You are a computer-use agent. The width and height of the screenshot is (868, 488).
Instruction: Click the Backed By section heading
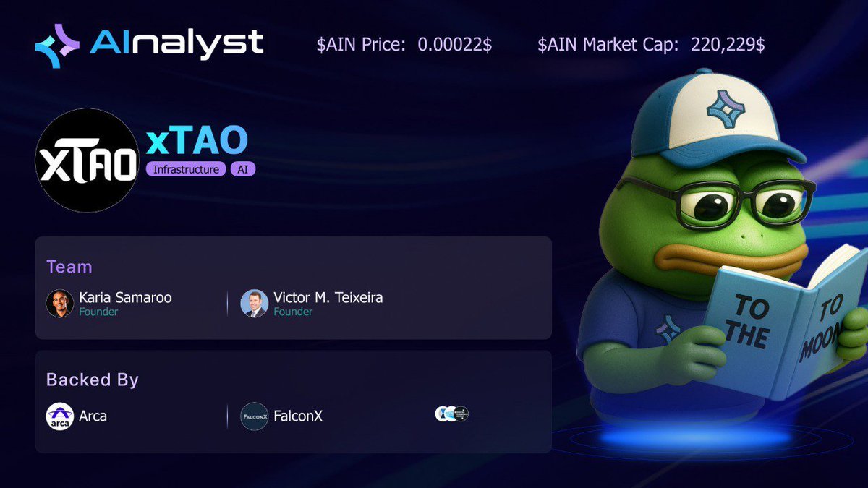(x=93, y=380)
